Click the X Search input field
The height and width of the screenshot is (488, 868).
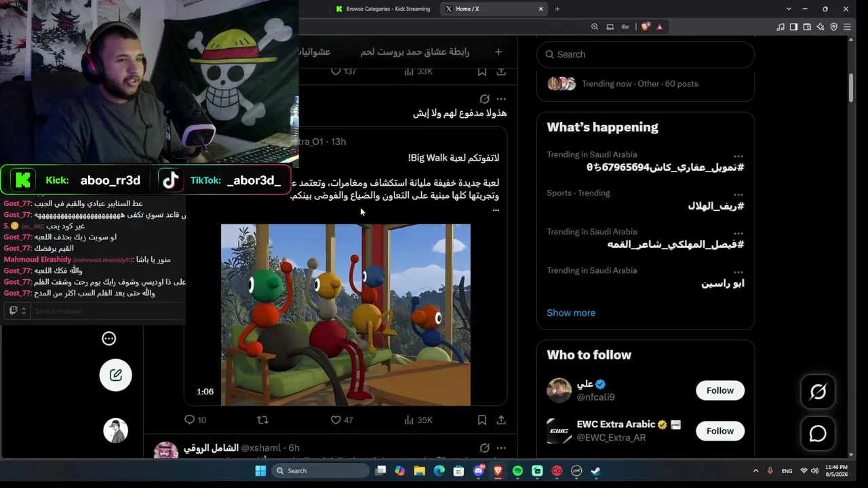(646, 54)
